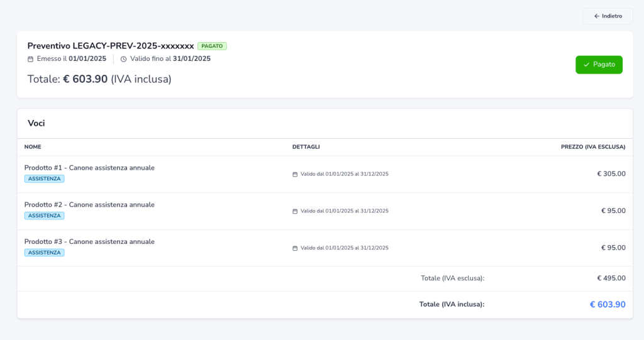Click the PREZZO (IVA ESCLUSA) column header
The height and width of the screenshot is (340, 644).
tap(592, 147)
